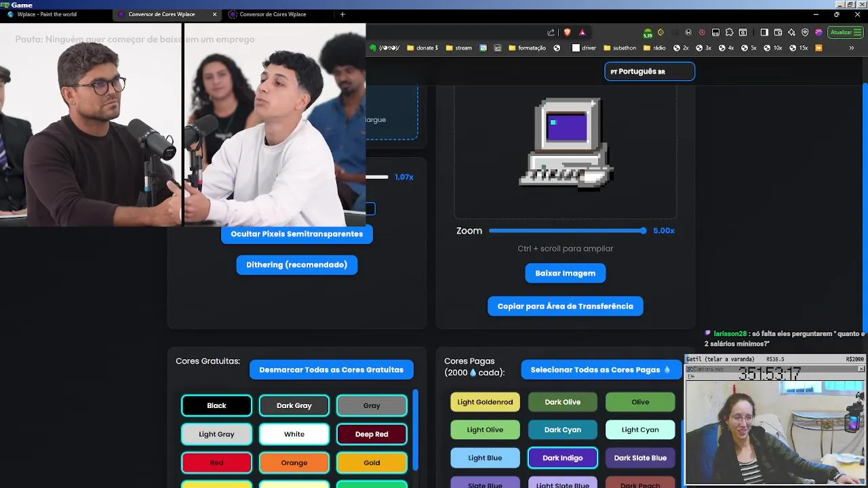Click Copiar para Área de Transferência
868x488 pixels.
pos(566,306)
